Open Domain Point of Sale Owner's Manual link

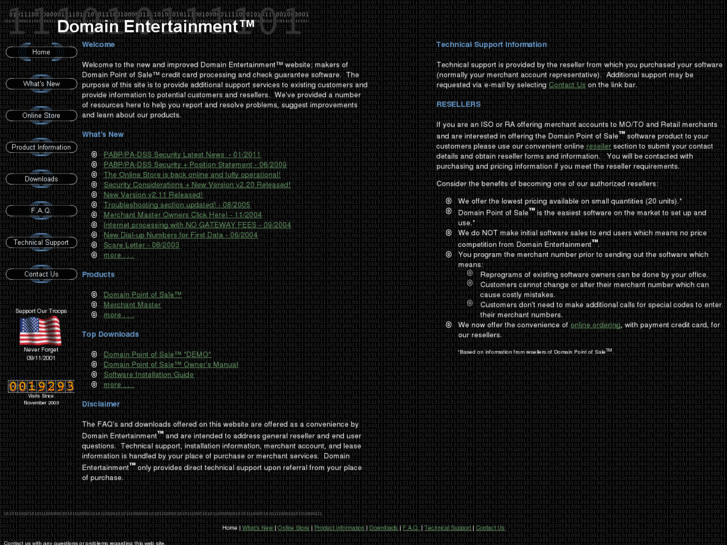coord(171,365)
